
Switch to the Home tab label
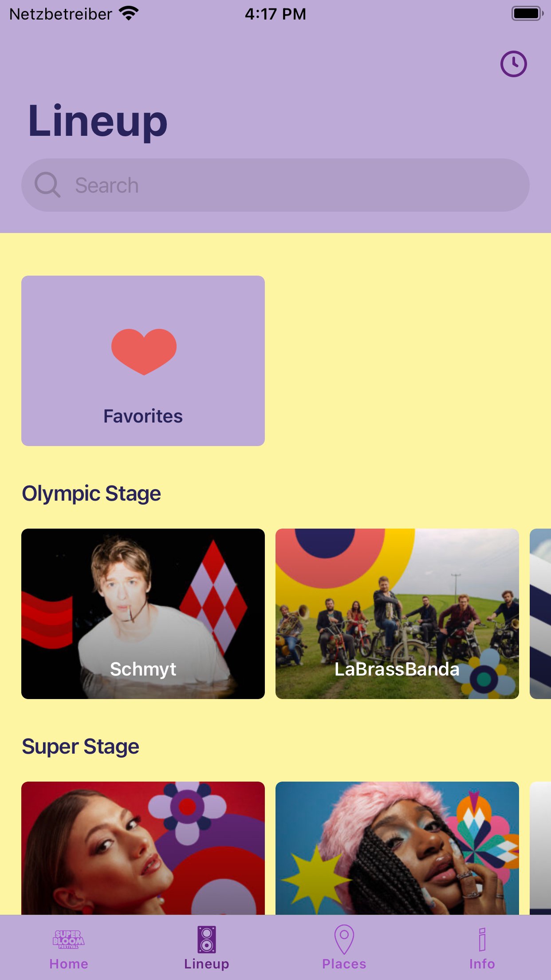[x=69, y=964]
